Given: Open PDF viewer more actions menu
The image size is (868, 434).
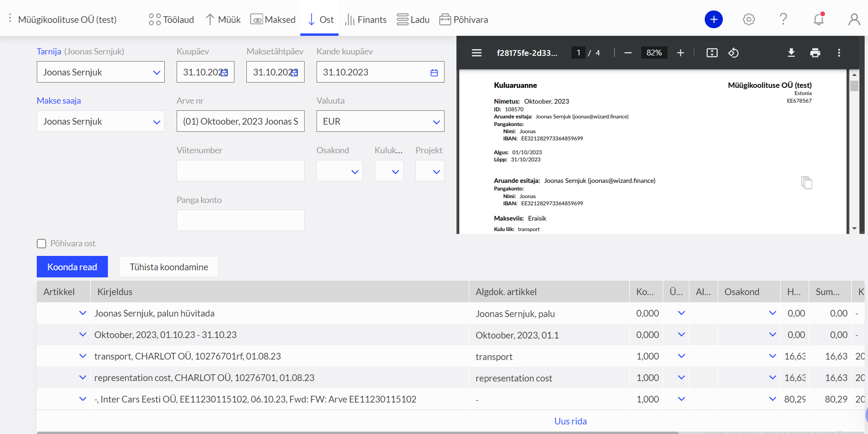Looking at the screenshot, I should [839, 53].
